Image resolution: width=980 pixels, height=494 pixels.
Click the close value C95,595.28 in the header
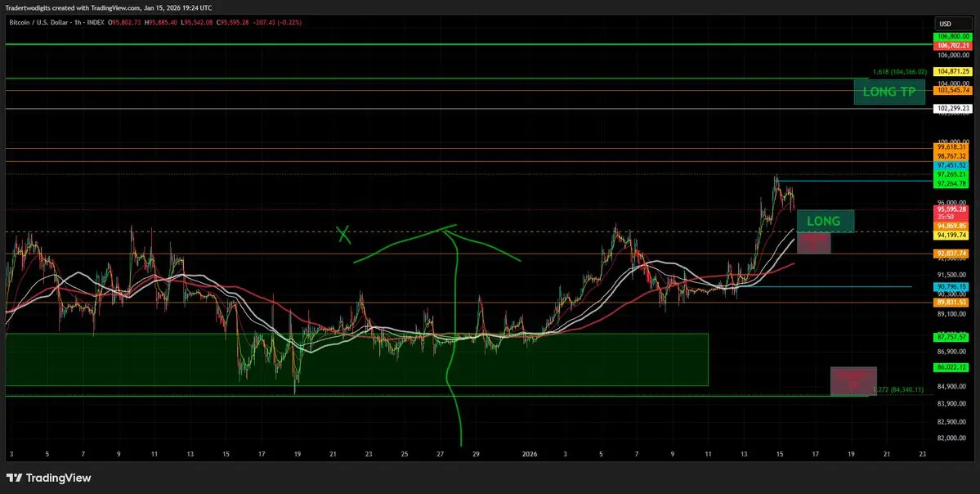tap(232, 22)
